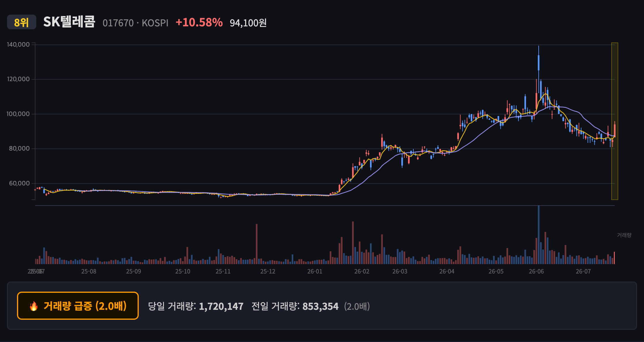Click the 8위 rank badge
This screenshot has width=644, height=342.
(22, 22)
